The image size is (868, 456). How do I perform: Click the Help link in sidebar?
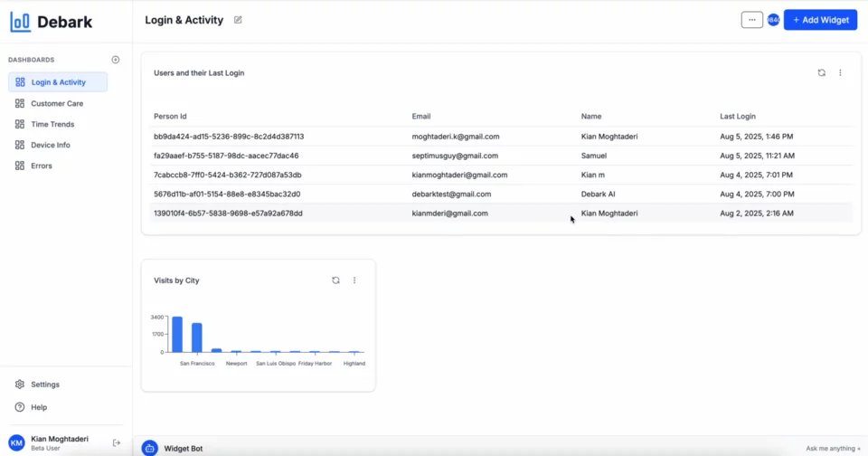click(39, 407)
